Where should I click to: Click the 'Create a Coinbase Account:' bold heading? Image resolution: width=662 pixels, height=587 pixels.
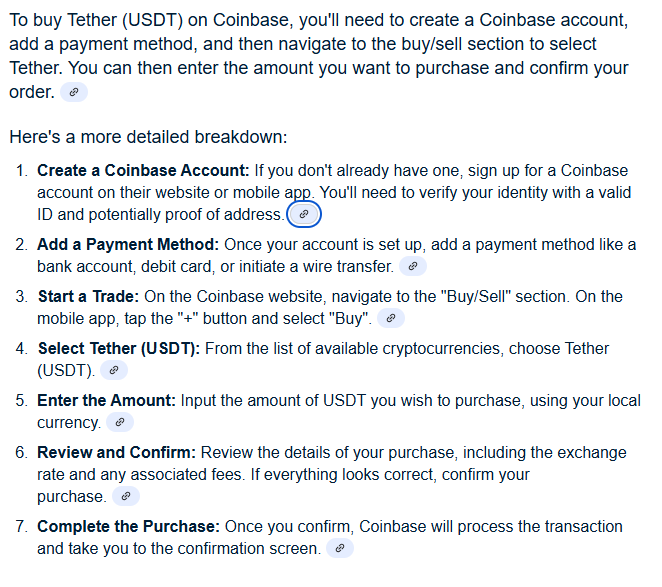pos(144,171)
